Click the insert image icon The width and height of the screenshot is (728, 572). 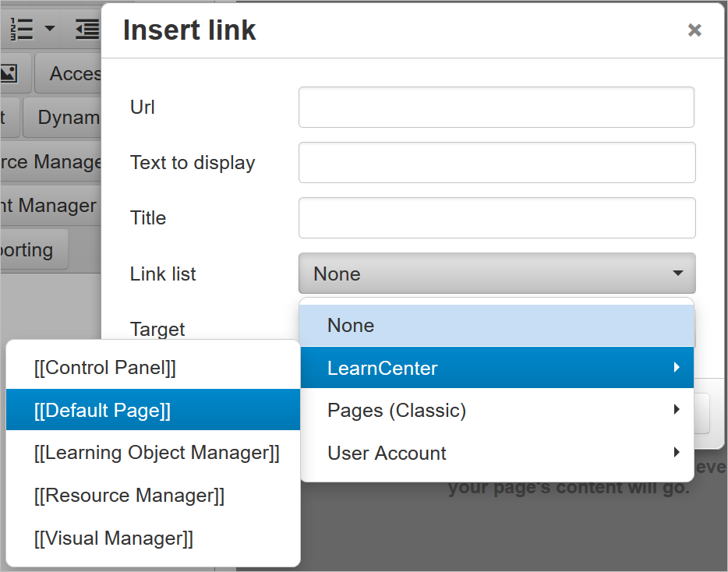tap(9, 73)
